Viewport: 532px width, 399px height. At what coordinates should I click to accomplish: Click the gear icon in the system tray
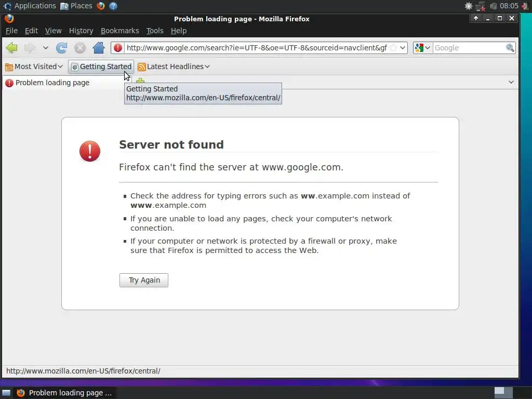tap(468, 6)
